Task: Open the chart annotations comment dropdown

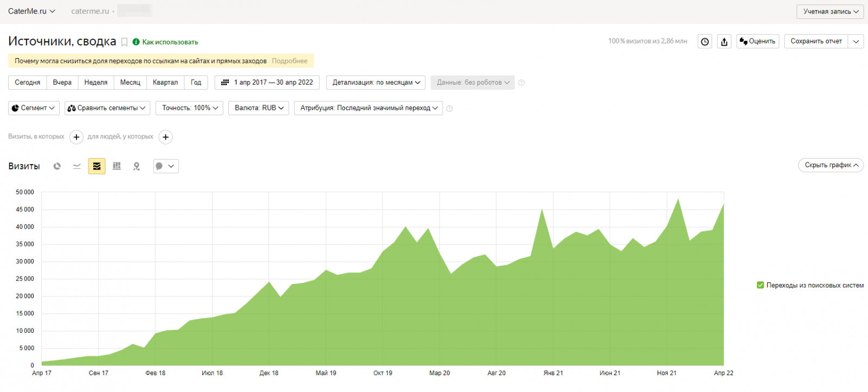Action: tap(165, 166)
